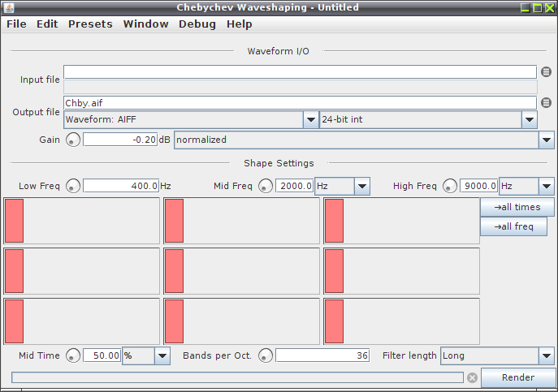The width and height of the screenshot is (558, 392).
Task: Click the Mid Freq field 2000.0
Action: (x=295, y=186)
